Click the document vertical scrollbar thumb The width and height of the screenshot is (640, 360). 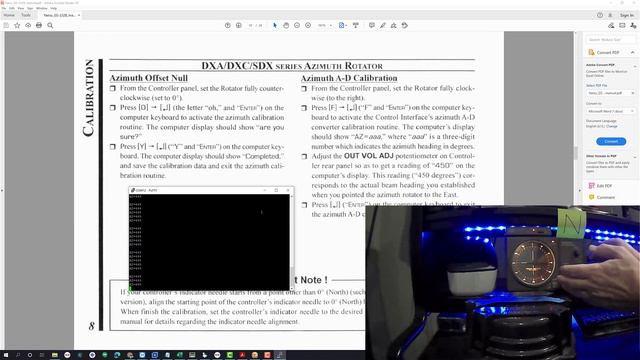(x=576, y=153)
